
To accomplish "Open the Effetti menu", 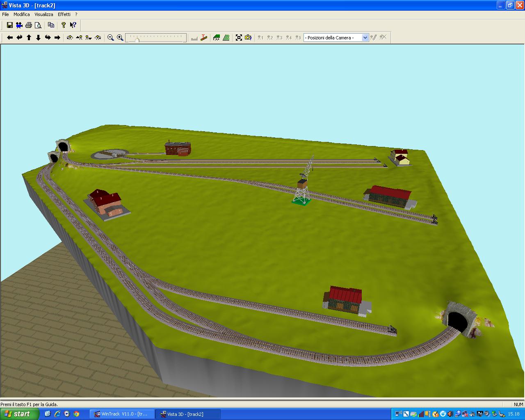I will click(x=64, y=14).
